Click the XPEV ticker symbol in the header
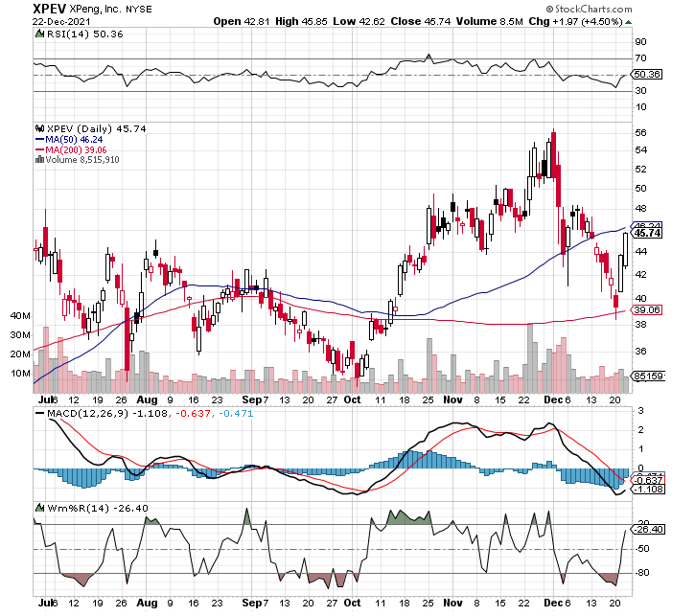695x616 pixels. pos(50,9)
